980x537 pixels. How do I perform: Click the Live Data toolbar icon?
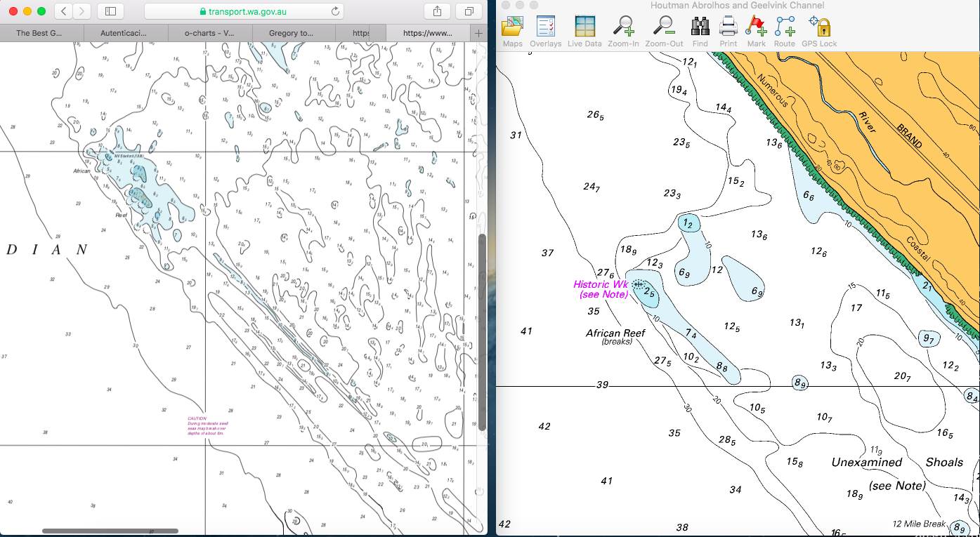tap(584, 27)
